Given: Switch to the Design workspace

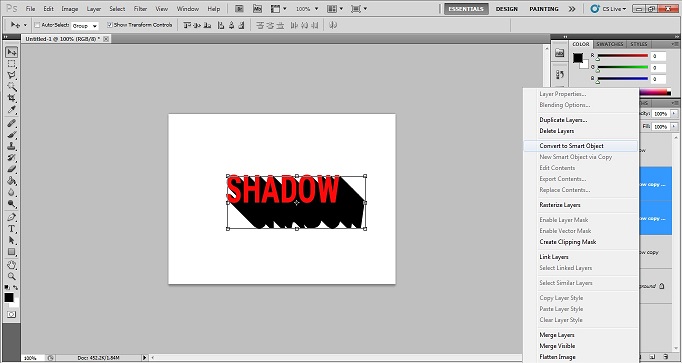Looking at the screenshot, I should coord(507,9).
